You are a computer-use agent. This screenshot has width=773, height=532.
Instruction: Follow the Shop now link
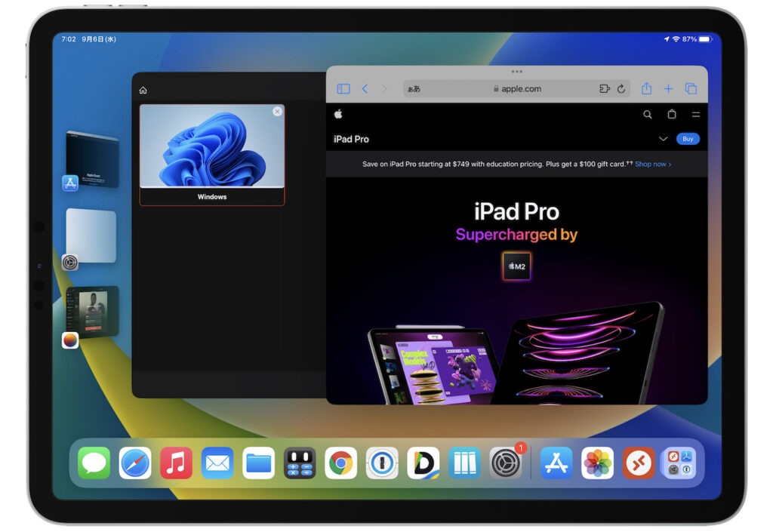[652, 164]
